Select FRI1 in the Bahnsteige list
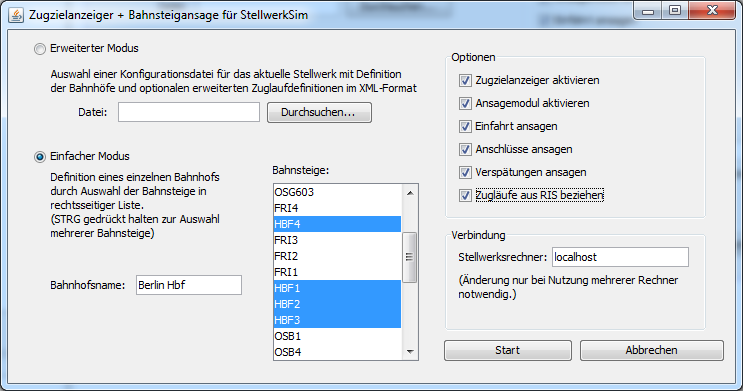The height and width of the screenshot is (391, 743). point(337,273)
